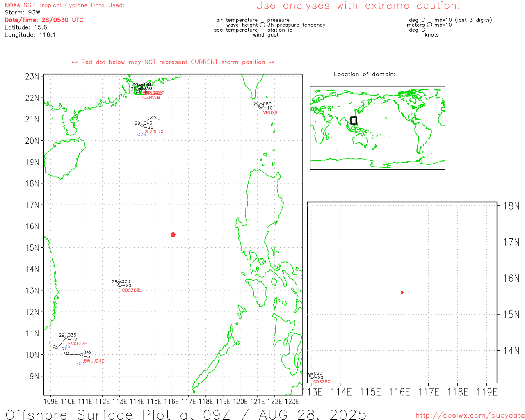Click pressure value 080 beside station VRUX9
This screenshot has width=525, height=420.
pos(267,104)
